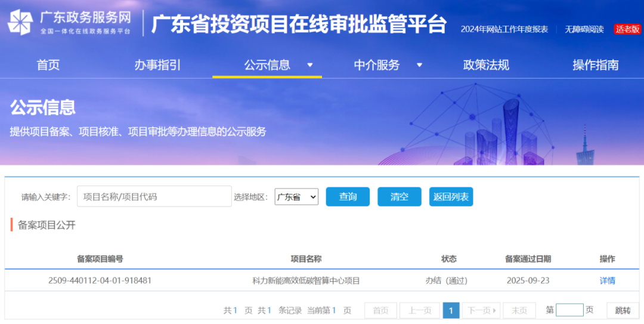Click the 广东政务服务网 pinwheel logo
Screen dimensions: 644x324
pos(20,23)
